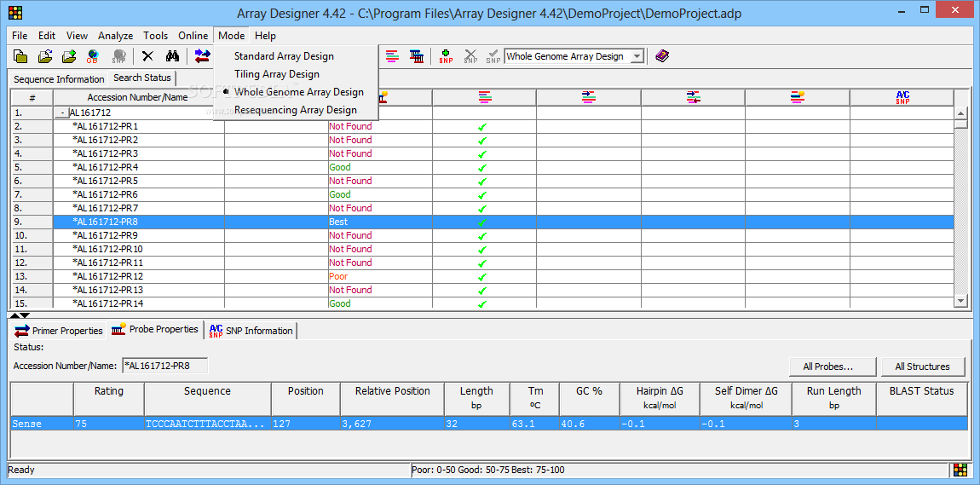Click the Rating column header
The height and width of the screenshot is (485, 980).
pos(109,398)
